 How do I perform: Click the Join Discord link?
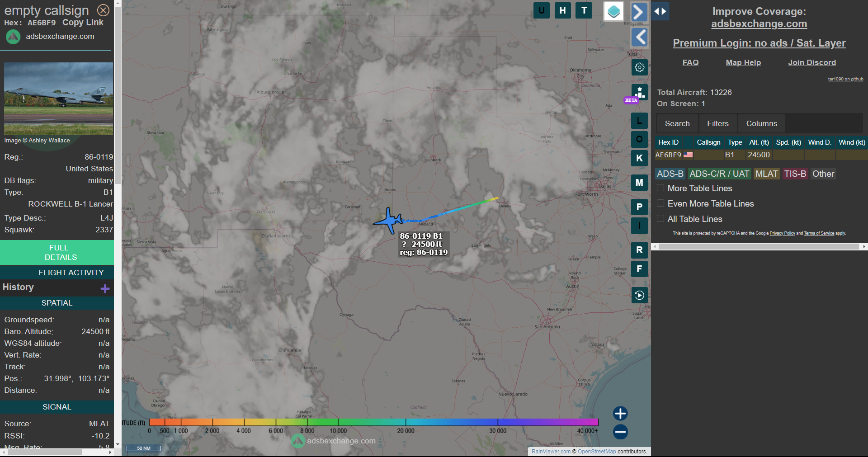click(812, 62)
